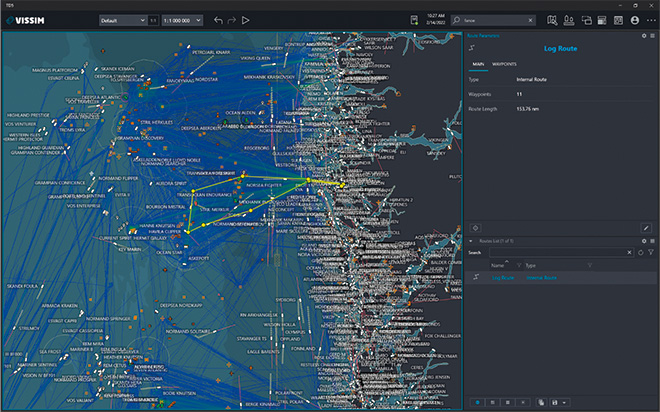Image resolution: width=660 pixels, height=412 pixels.
Task: Open the user account icon
Action: 635,20
